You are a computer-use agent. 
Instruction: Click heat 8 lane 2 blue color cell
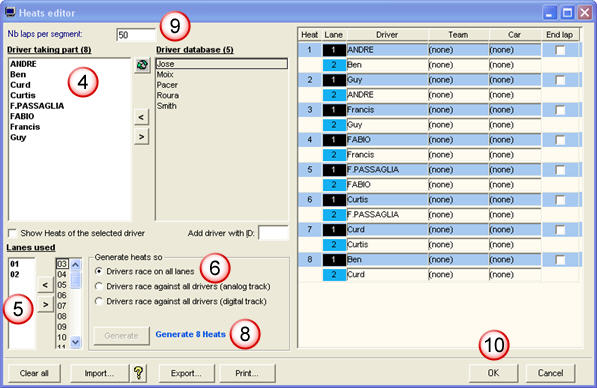pyautogui.click(x=334, y=275)
